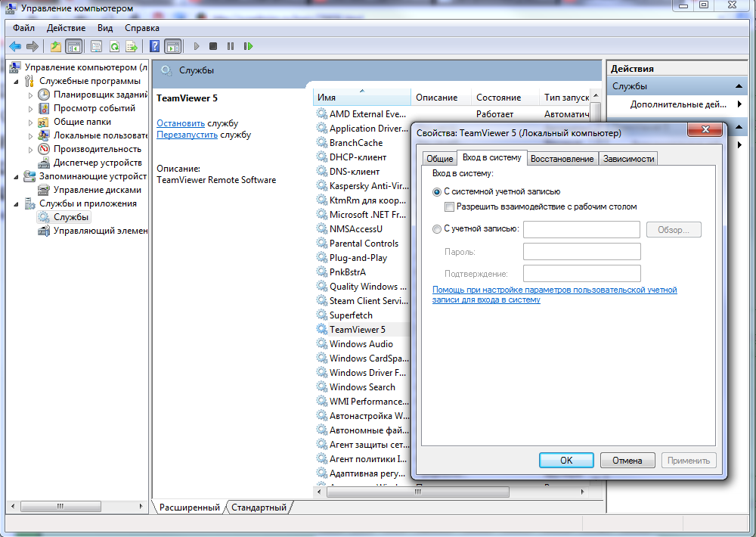
Task: Collapse the Запоминающие устройства node
Action: 16,176
